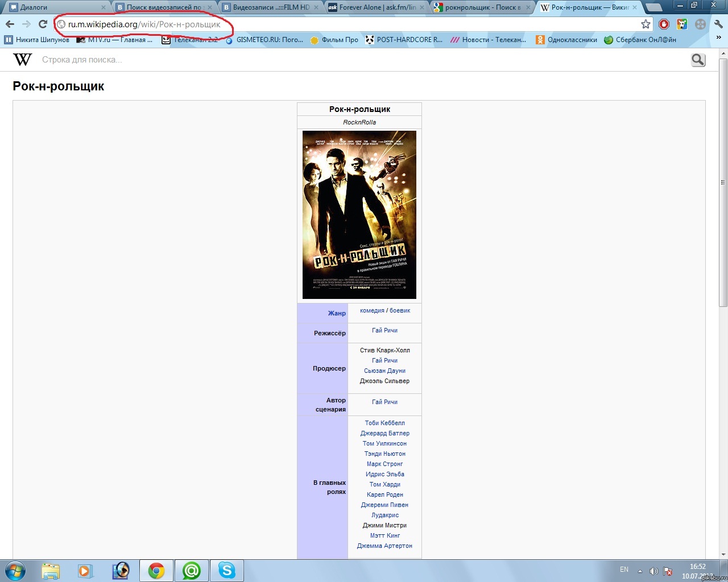Open the Никита Шипунов bookmark
Viewport: 728px width, 582px height.
coord(37,40)
